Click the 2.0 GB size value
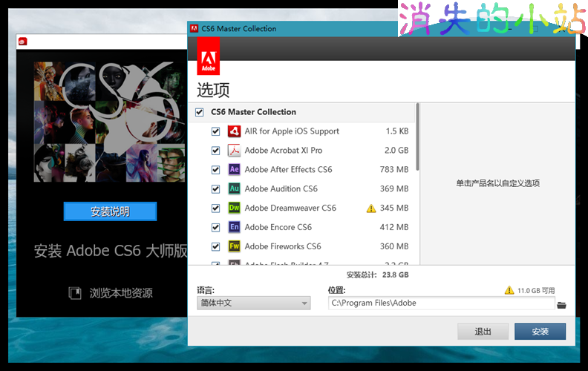This screenshot has width=588, height=371. click(396, 151)
